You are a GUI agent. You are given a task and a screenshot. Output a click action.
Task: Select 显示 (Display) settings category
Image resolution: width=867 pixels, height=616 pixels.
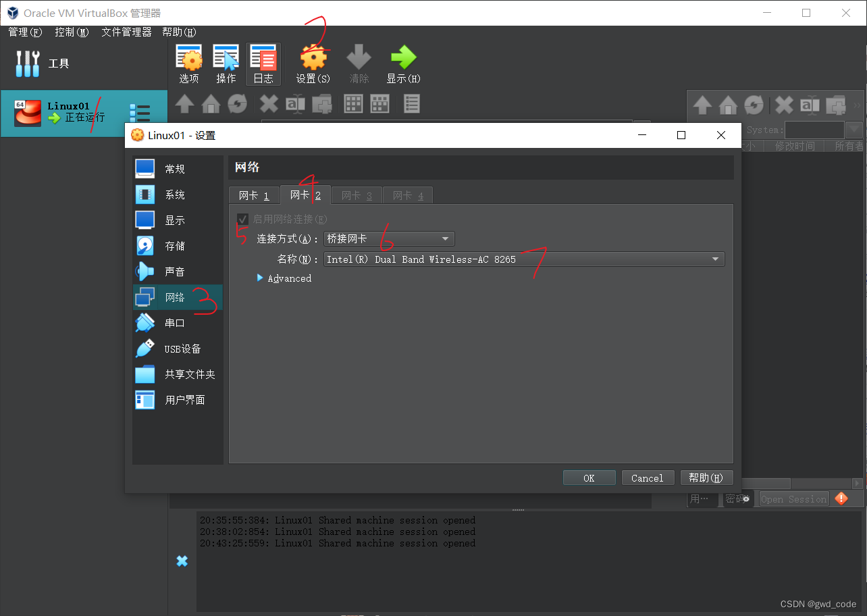point(178,220)
